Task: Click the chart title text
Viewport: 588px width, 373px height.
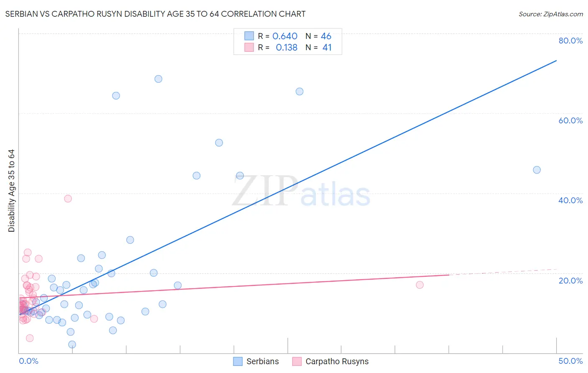Action: [x=155, y=14]
